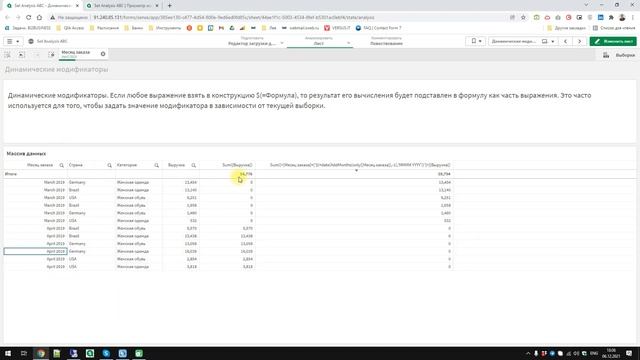
Task: Open the selections tool icon
Action: [606, 55]
